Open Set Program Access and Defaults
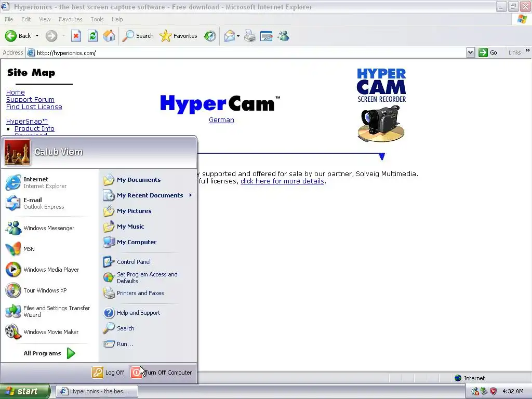The height and width of the screenshot is (399, 532). pyautogui.click(x=148, y=277)
